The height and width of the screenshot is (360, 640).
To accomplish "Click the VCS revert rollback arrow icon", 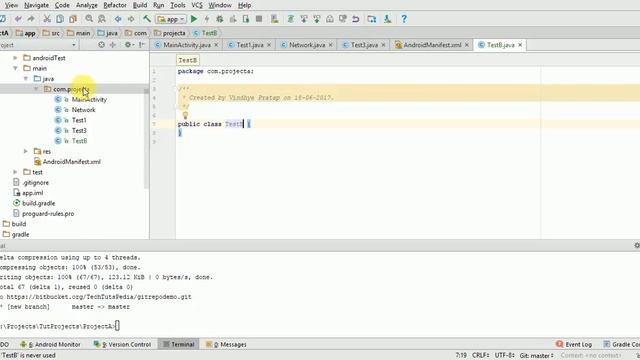I will [x=356, y=19].
